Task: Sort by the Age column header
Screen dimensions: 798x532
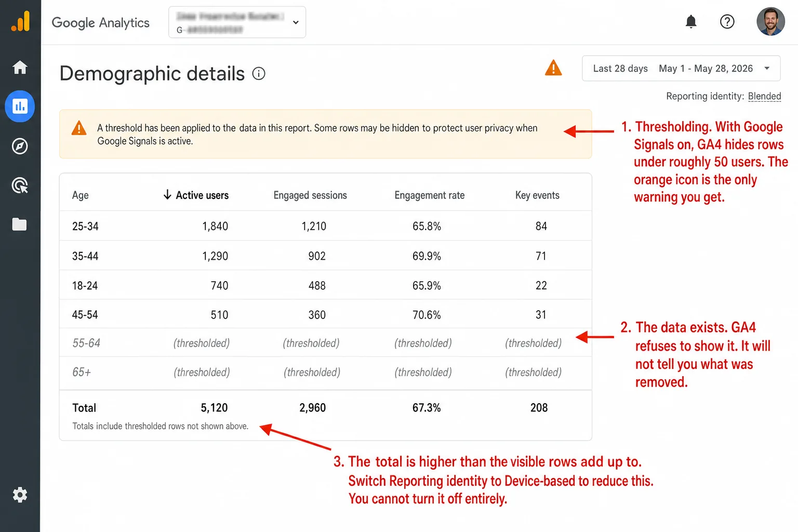Action: tap(81, 195)
